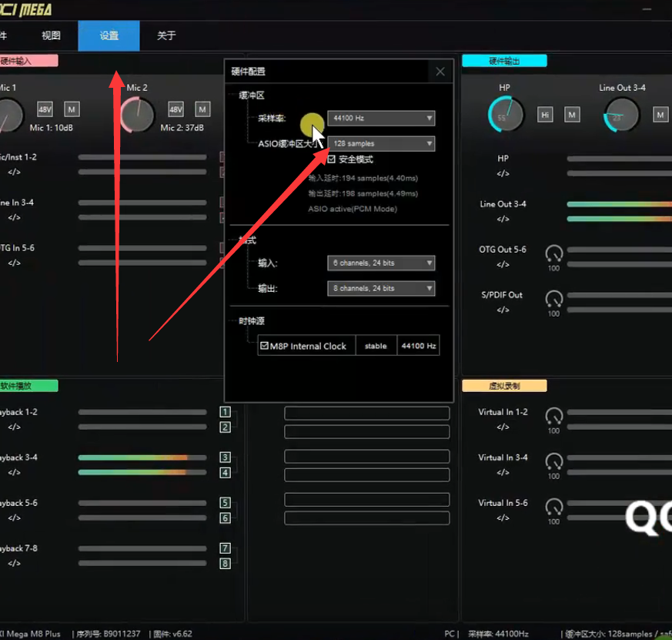Toggle the safe mode checkbox (安全模式)

[332, 159]
